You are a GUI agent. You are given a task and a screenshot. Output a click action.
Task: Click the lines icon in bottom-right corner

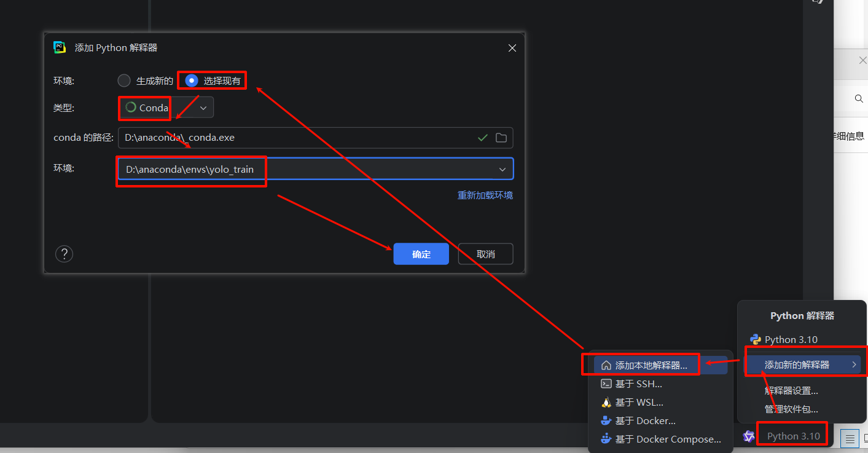pos(850,438)
